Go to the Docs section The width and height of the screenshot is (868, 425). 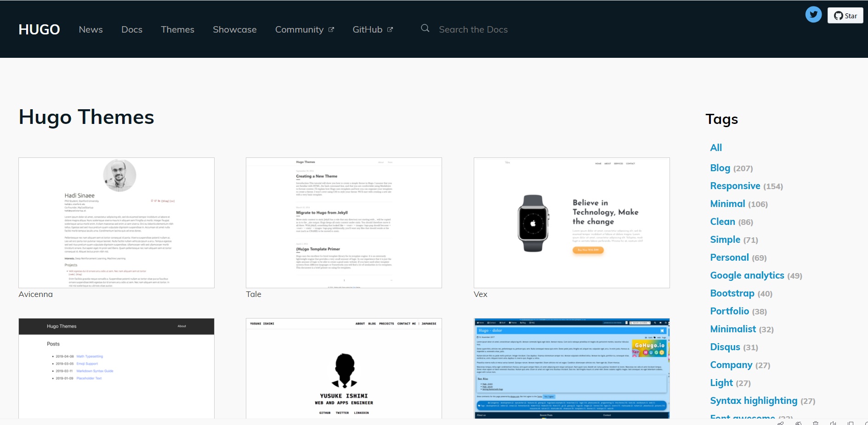[x=131, y=29]
